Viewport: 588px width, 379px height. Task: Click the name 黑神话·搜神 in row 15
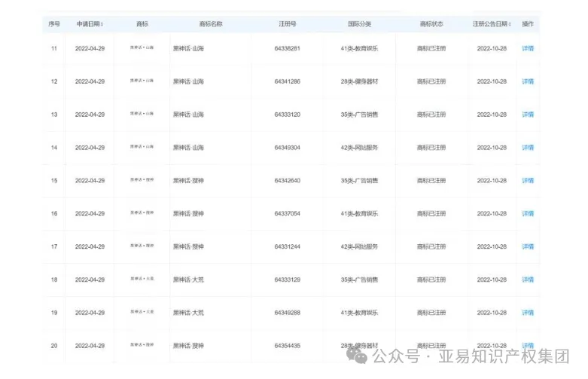point(188,181)
